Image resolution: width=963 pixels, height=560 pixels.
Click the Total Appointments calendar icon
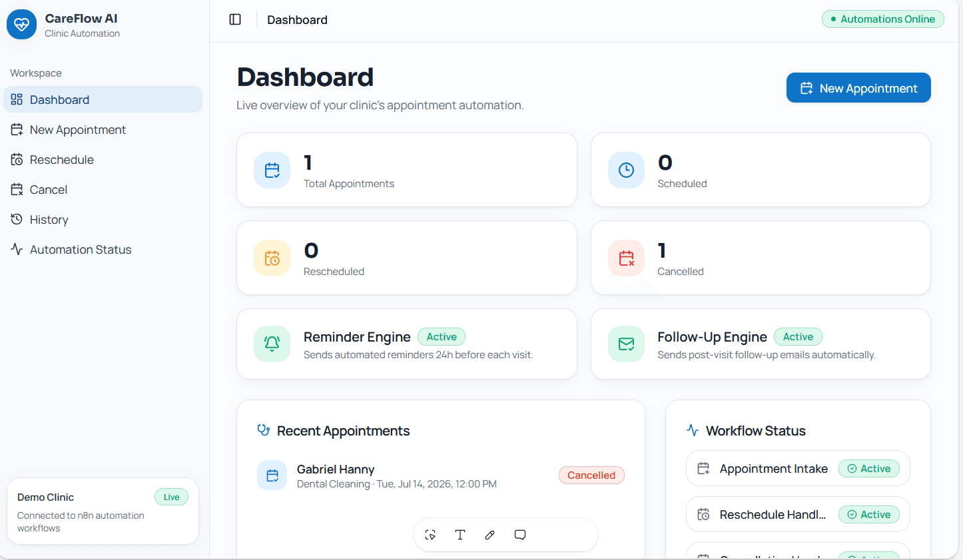[x=272, y=170]
